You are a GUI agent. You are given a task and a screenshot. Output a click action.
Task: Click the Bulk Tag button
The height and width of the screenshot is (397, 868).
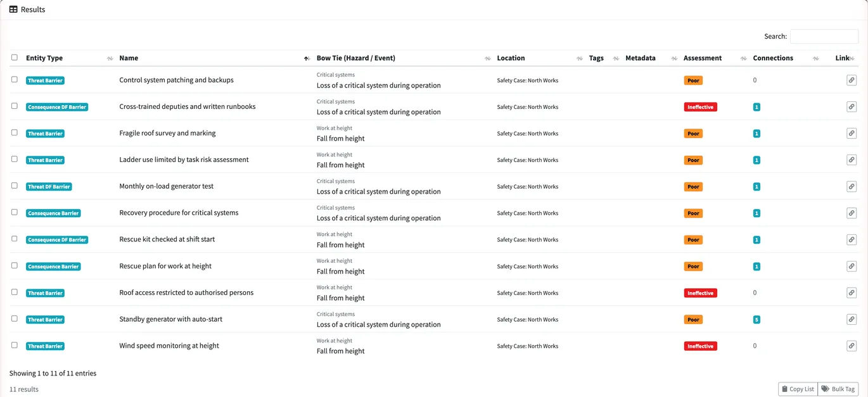[x=838, y=389]
